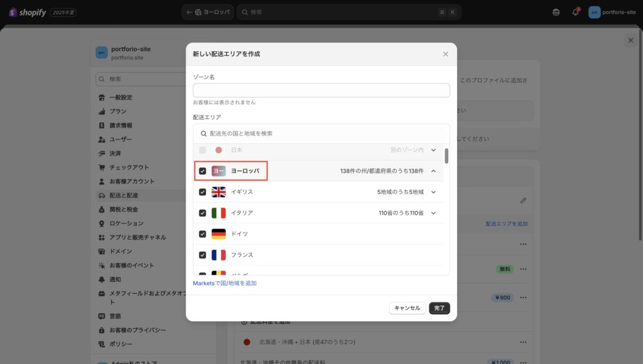Click the ゾーン名 text field

[x=321, y=90]
